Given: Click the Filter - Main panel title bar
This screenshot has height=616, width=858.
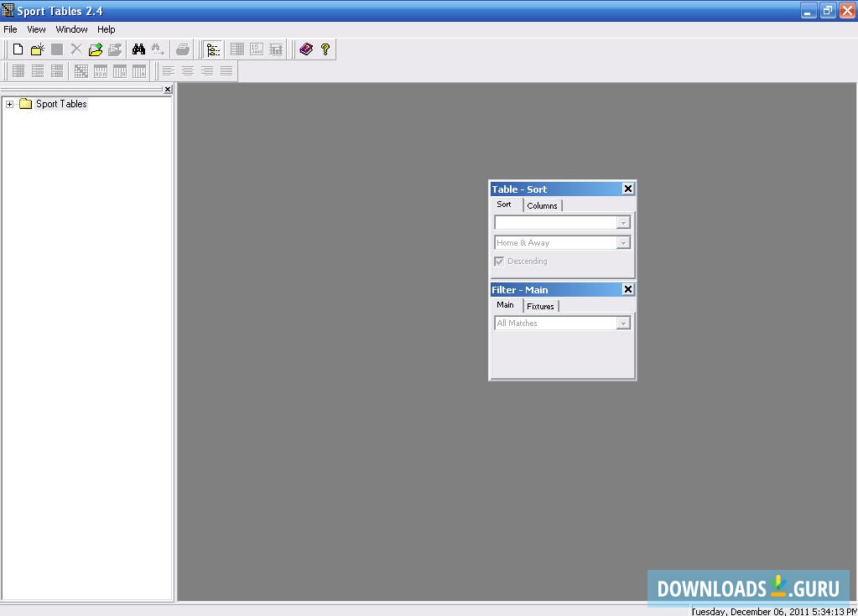Looking at the screenshot, I should coord(563,290).
